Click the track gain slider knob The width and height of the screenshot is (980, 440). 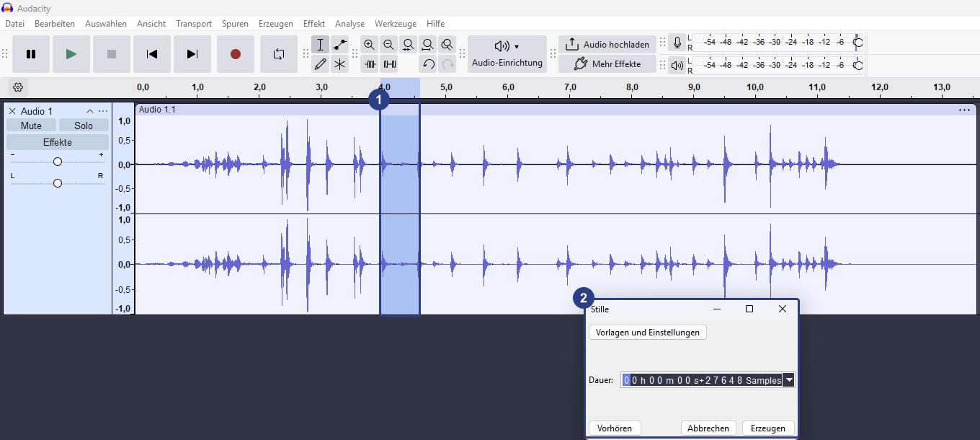pos(58,162)
